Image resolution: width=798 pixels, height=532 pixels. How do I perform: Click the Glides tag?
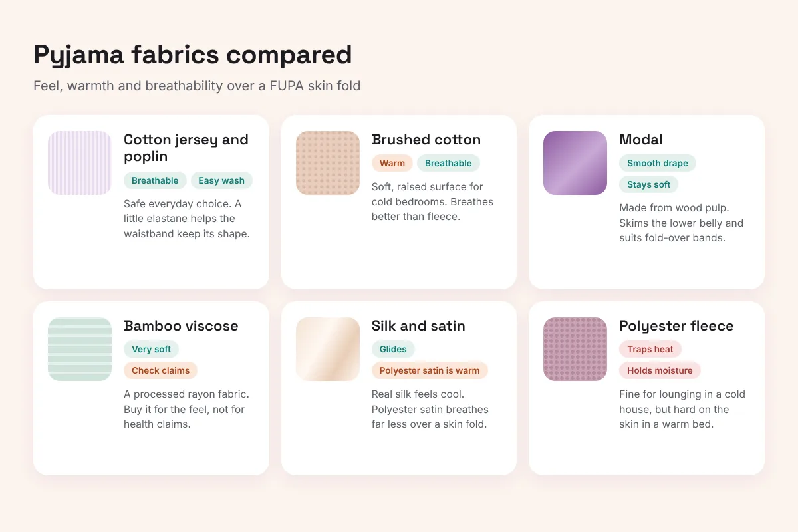pos(393,349)
